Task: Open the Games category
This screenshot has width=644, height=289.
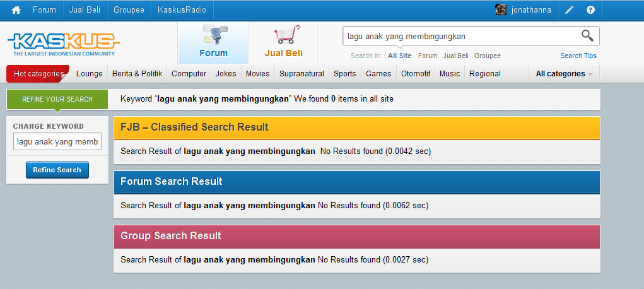Action: [378, 74]
